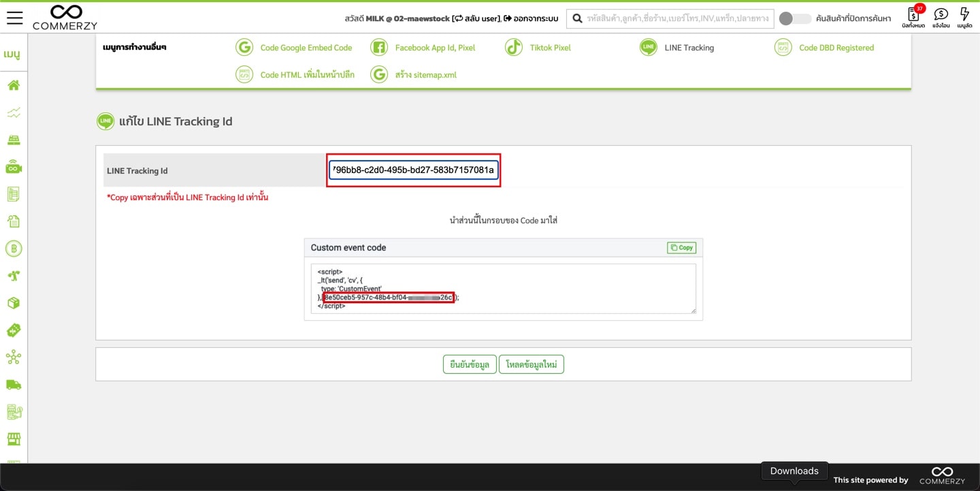Open the hamburger menu
This screenshot has height=491, width=980.
(14, 18)
